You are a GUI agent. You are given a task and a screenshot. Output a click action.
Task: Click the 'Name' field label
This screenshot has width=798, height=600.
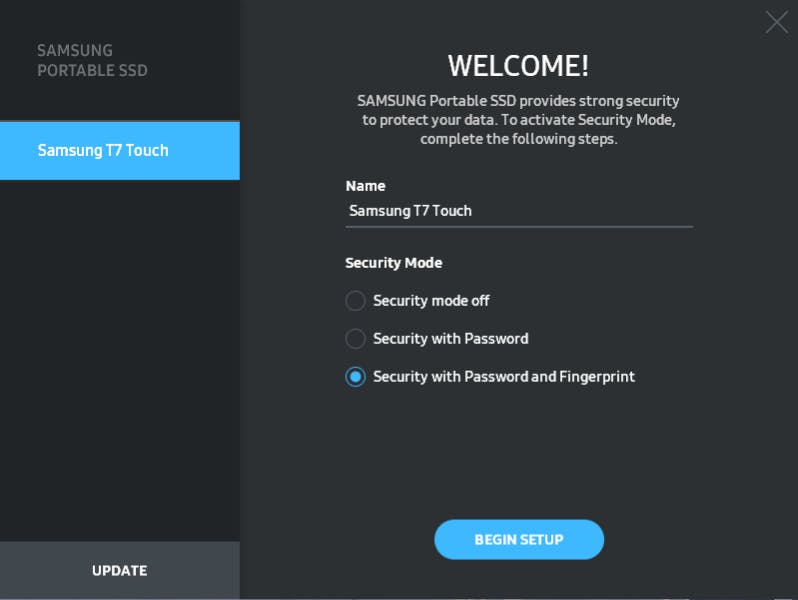click(x=365, y=186)
